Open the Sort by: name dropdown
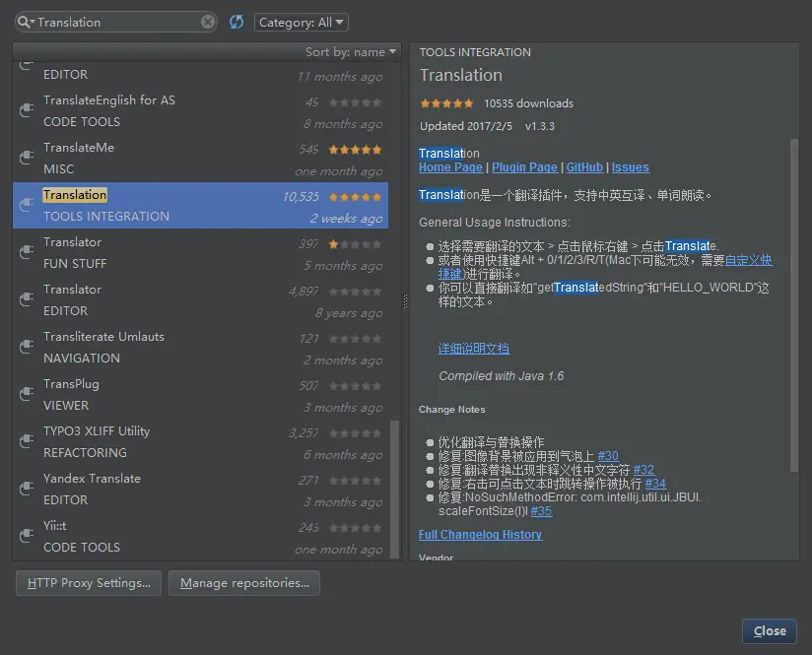 click(350, 52)
